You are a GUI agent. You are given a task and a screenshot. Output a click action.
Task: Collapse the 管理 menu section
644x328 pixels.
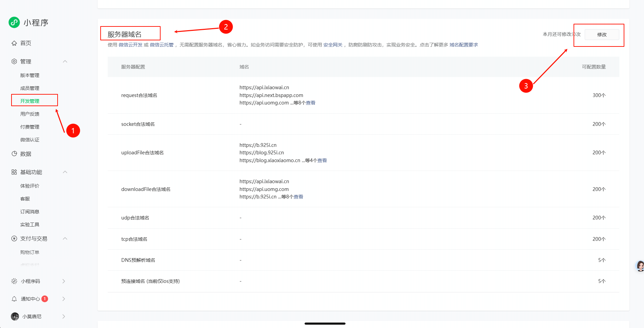pyautogui.click(x=65, y=61)
